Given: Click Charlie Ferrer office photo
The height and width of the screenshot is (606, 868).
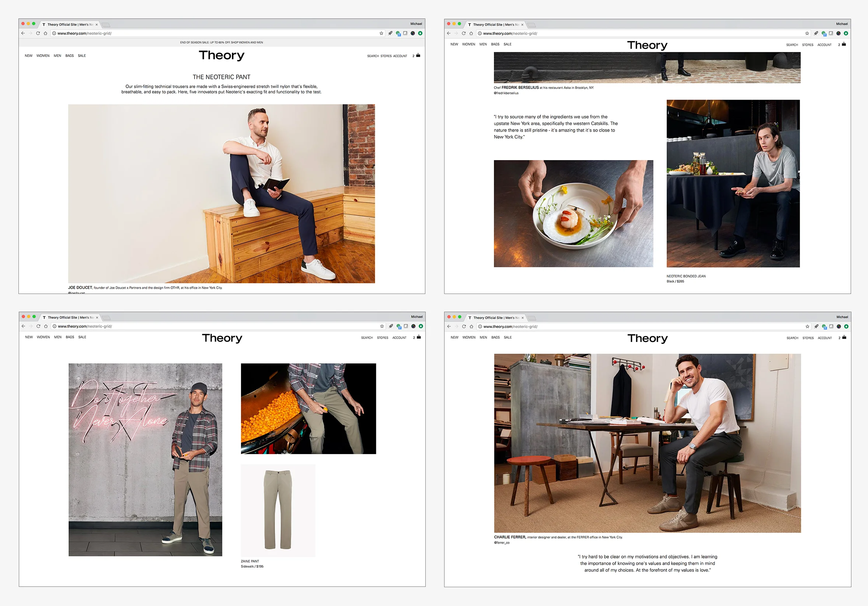Looking at the screenshot, I should pos(647,443).
